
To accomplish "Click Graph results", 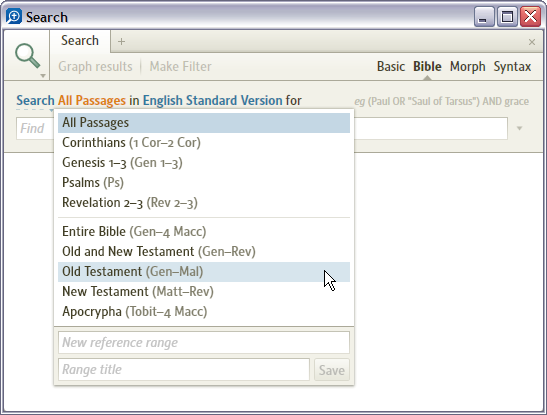I will pos(95,66).
